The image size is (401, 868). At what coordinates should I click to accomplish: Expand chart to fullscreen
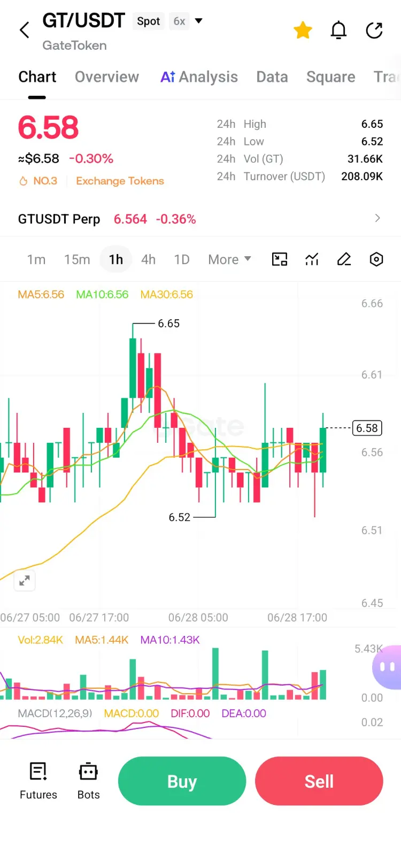tap(25, 580)
